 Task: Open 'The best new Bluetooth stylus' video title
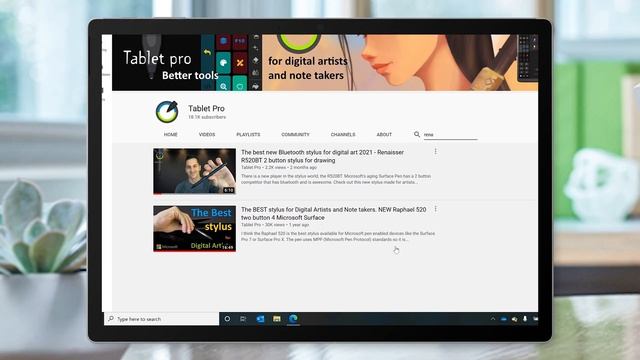322,156
